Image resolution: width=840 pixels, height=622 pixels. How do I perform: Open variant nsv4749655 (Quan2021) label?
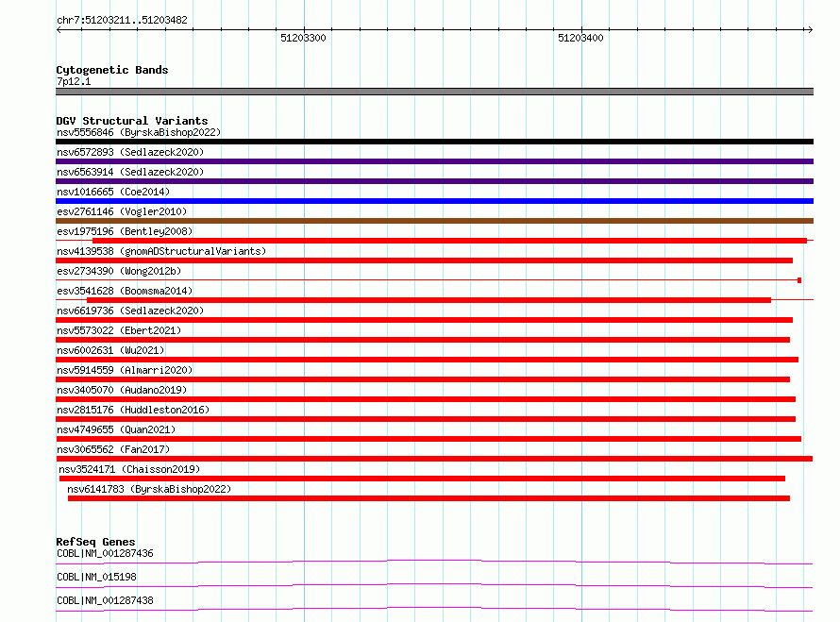point(116,429)
